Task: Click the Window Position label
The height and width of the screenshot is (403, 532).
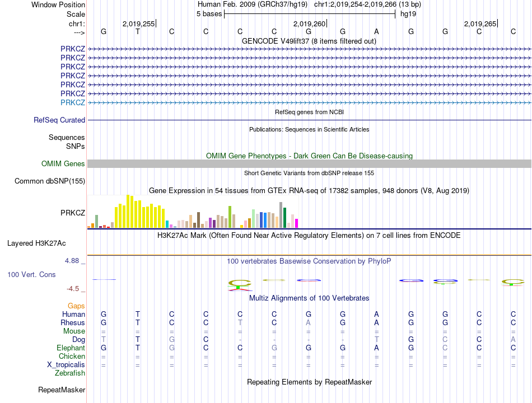Action: (x=58, y=4)
